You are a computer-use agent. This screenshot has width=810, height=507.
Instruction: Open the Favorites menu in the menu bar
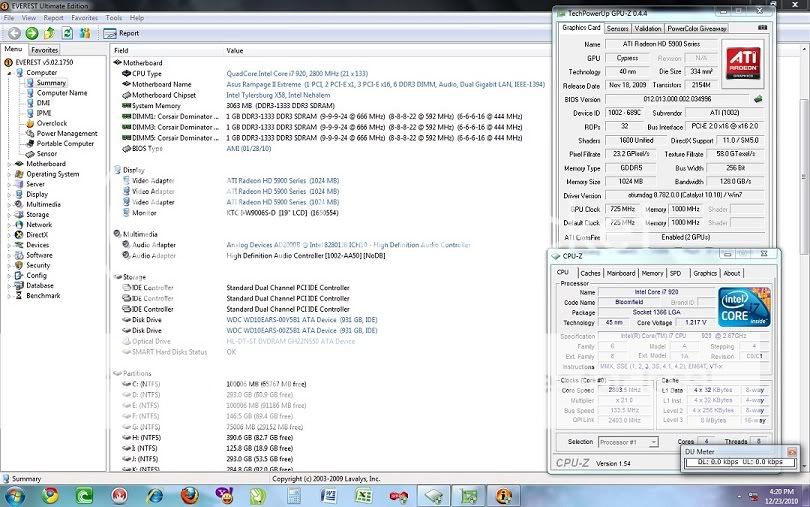[x=85, y=18]
